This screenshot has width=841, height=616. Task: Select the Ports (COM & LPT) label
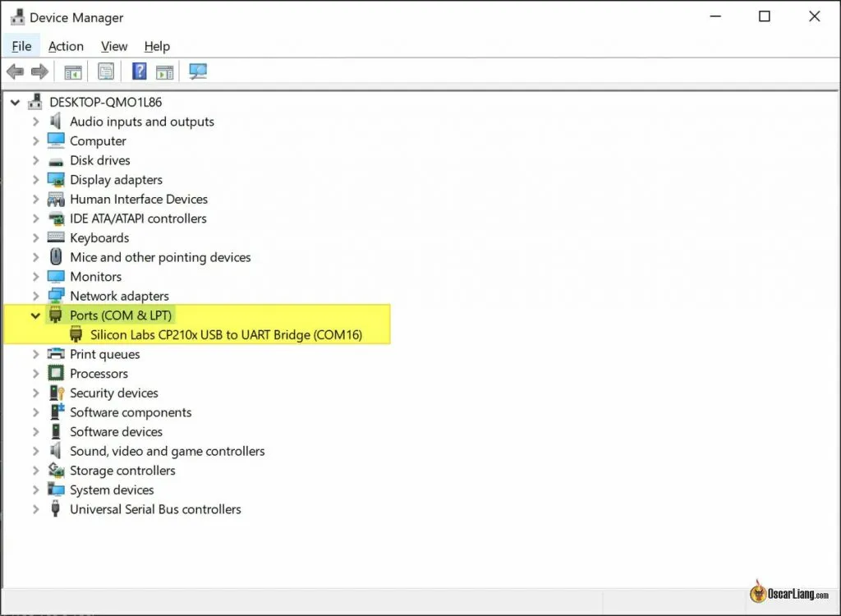tap(121, 315)
